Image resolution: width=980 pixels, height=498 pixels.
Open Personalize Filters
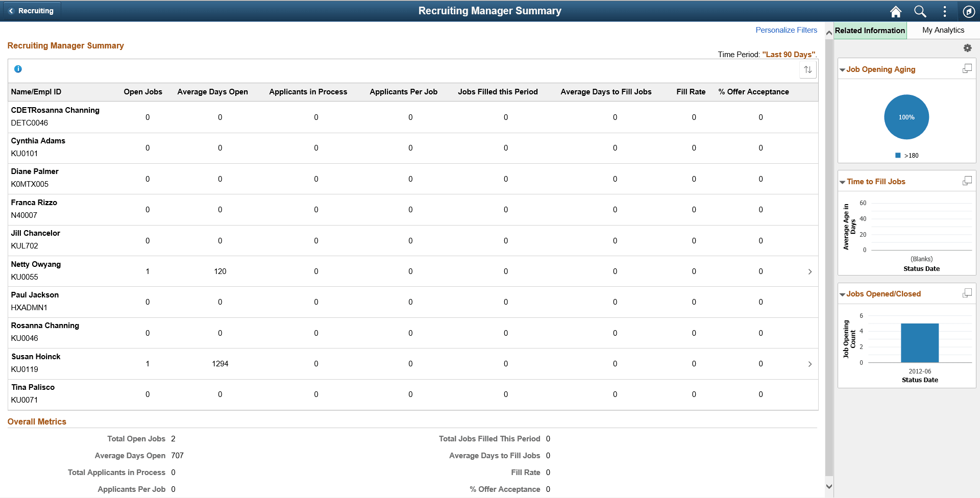click(786, 30)
